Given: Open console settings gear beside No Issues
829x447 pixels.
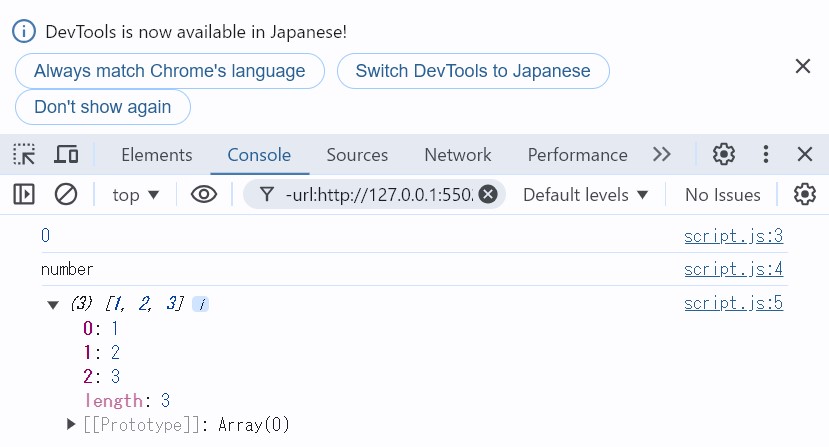Looking at the screenshot, I should pyautogui.click(x=804, y=194).
